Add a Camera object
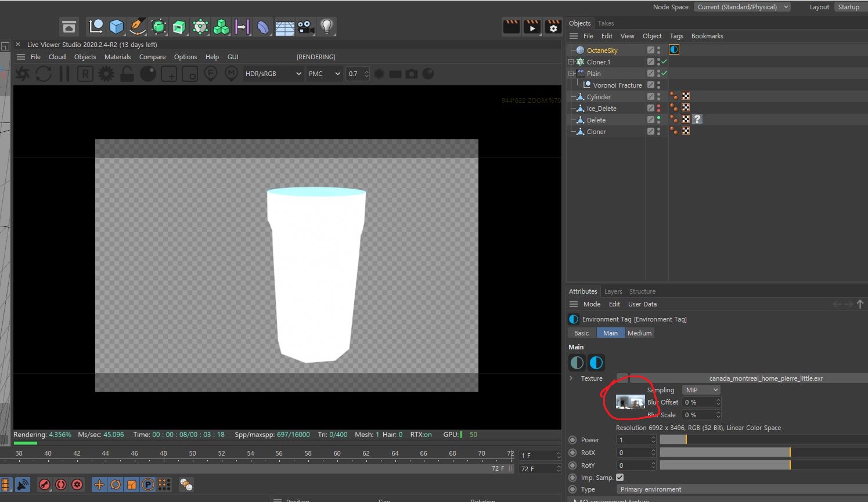Image resolution: width=868 pixels, height=502 pixels. click(x=305, y=27)
